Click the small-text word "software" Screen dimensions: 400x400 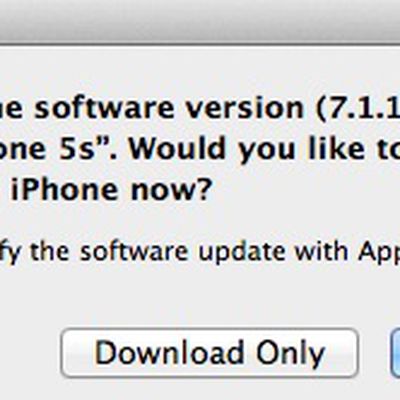coord(134,250)
